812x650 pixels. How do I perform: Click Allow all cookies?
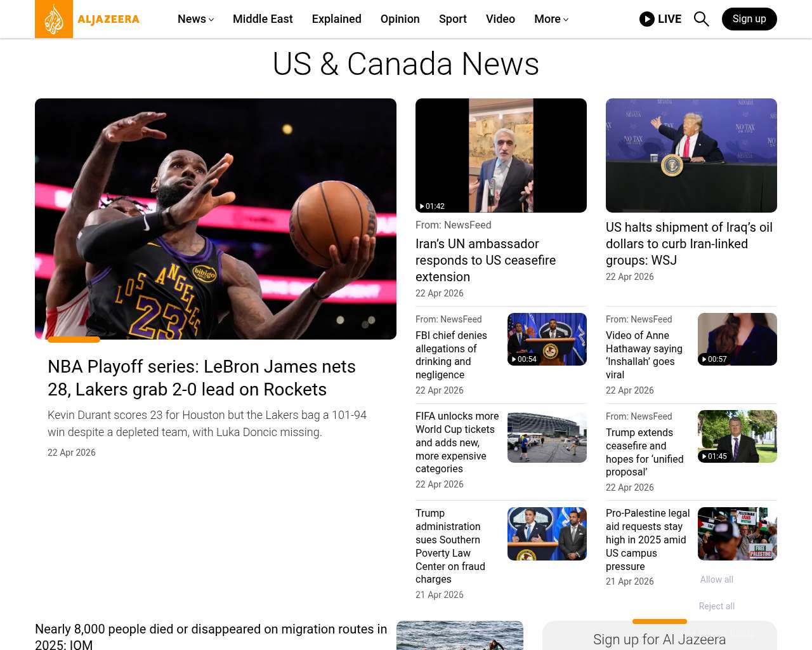coord(716,580)
